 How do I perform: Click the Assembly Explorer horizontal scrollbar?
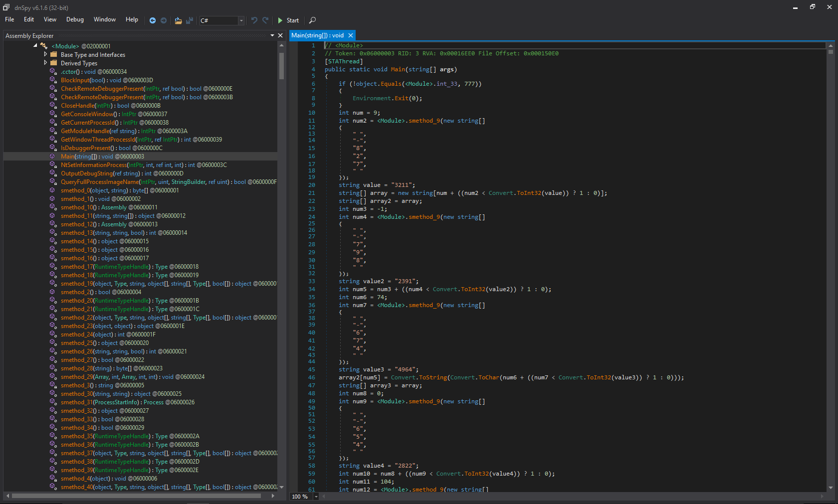pyautogui.click(x=136, y=496)
